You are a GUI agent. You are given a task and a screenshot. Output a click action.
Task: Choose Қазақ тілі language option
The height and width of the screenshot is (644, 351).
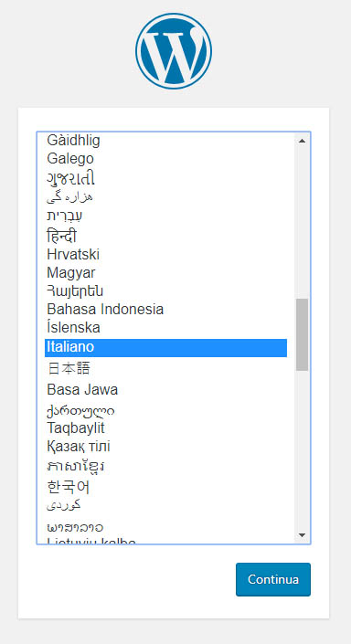[x=165, y=447]
